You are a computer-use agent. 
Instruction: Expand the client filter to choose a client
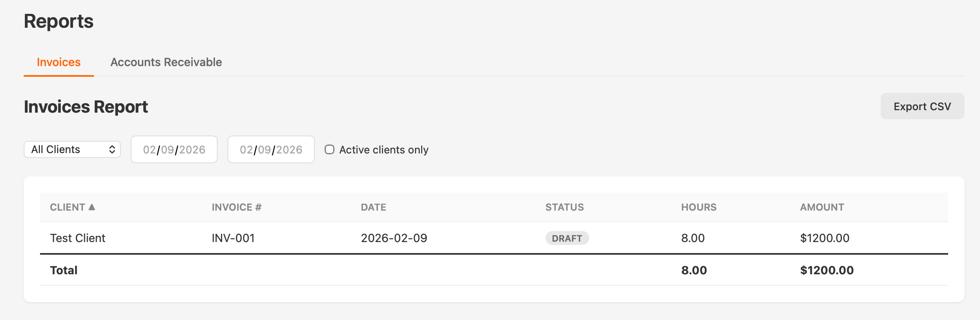[x=72, y=149]
